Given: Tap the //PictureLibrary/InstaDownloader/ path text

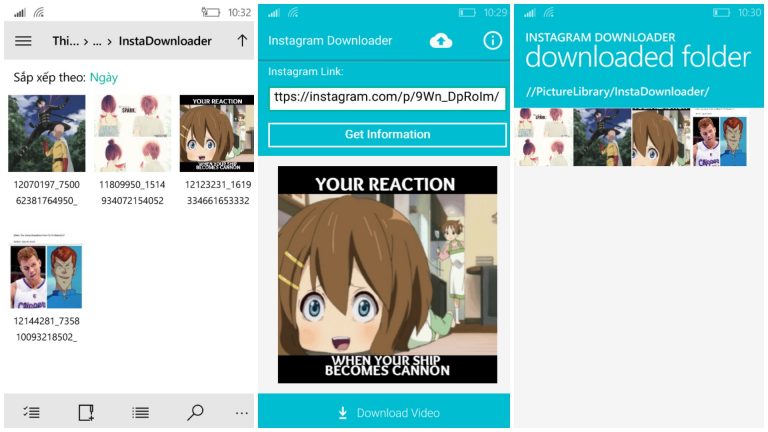Looking at the screenshot, I should coord(617,92).
